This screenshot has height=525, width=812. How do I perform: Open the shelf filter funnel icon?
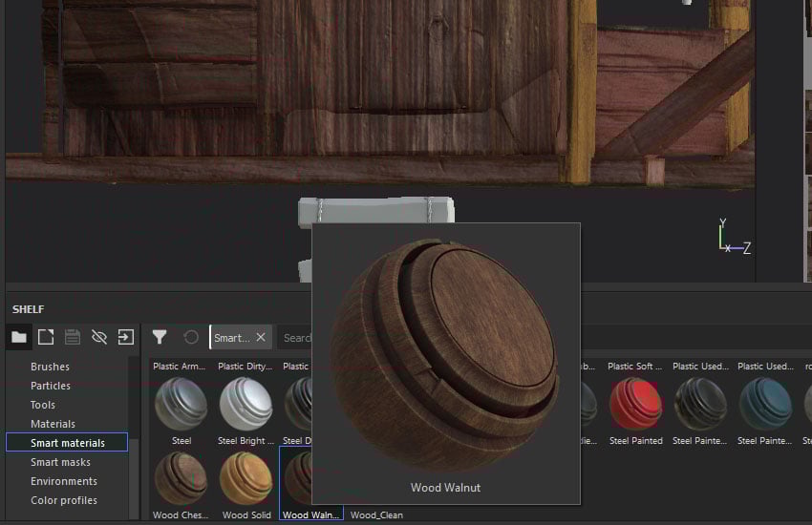[160, 337]
